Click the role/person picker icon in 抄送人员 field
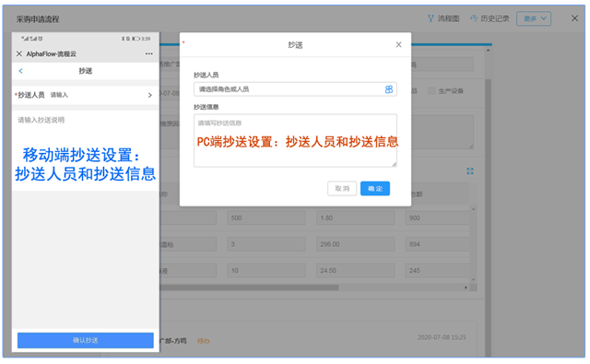The width and height of the screenshot is (590, 364). [x=389, y=89]
